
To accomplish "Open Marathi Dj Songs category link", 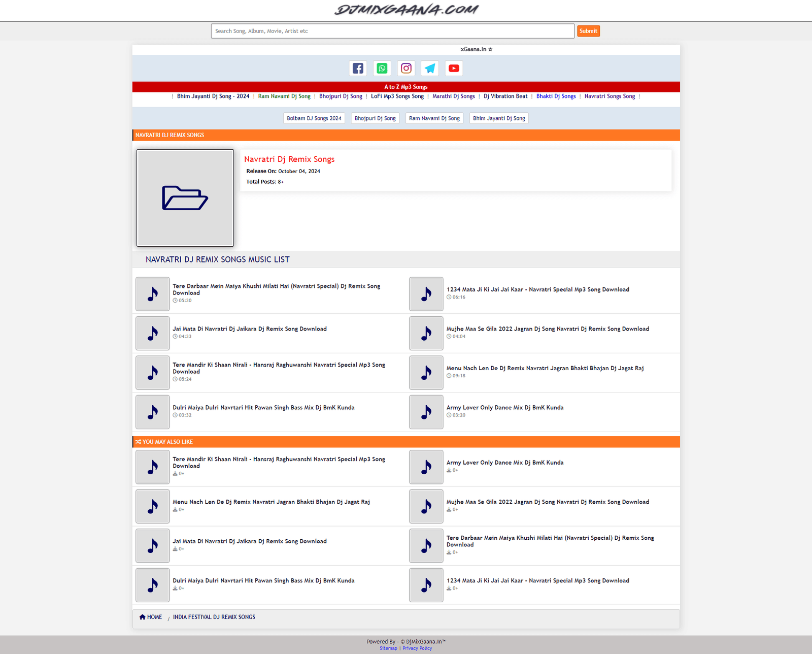I will tap(454, 96).
